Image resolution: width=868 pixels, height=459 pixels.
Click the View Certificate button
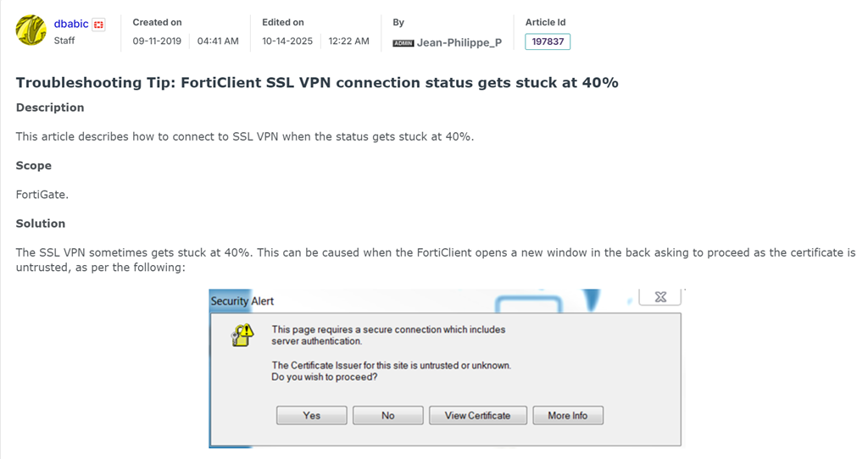click(x=478, y=416)
